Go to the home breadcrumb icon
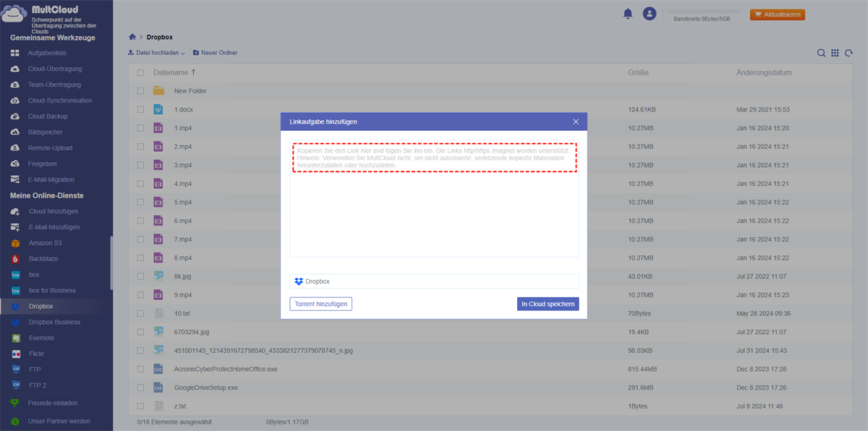Viewport: 868px width, 431px height. tap(132, 37)
